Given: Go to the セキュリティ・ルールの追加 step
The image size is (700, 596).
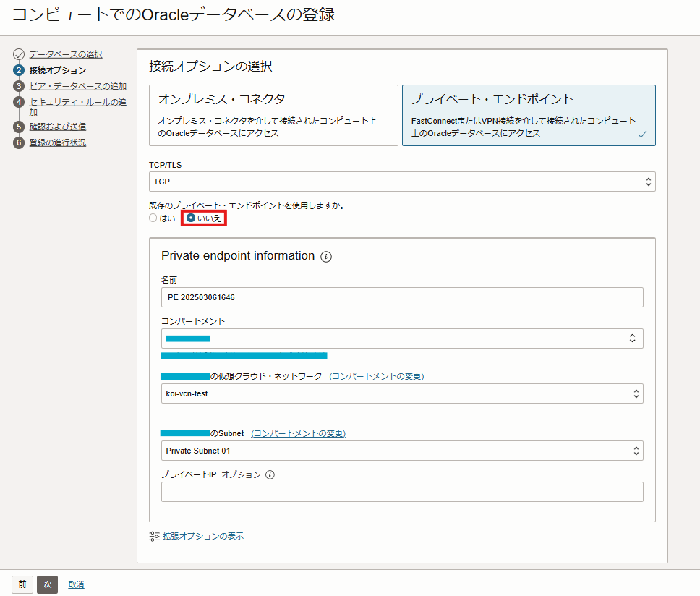Looking at the screenshot, I should pos(77,102).
